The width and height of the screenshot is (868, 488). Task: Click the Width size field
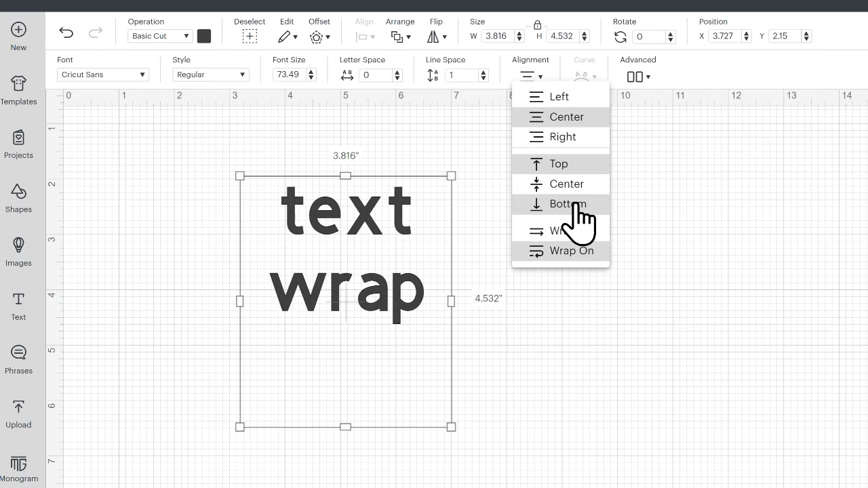pos(498,36)
